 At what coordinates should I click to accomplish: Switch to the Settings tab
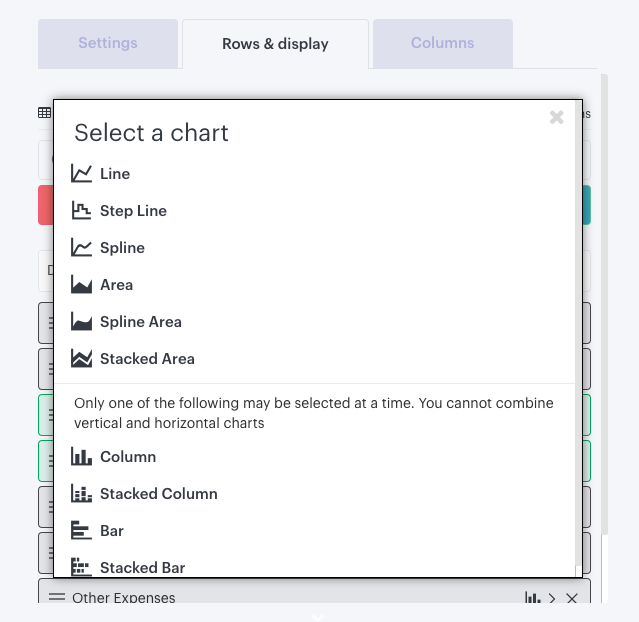[x=108, y=43]
